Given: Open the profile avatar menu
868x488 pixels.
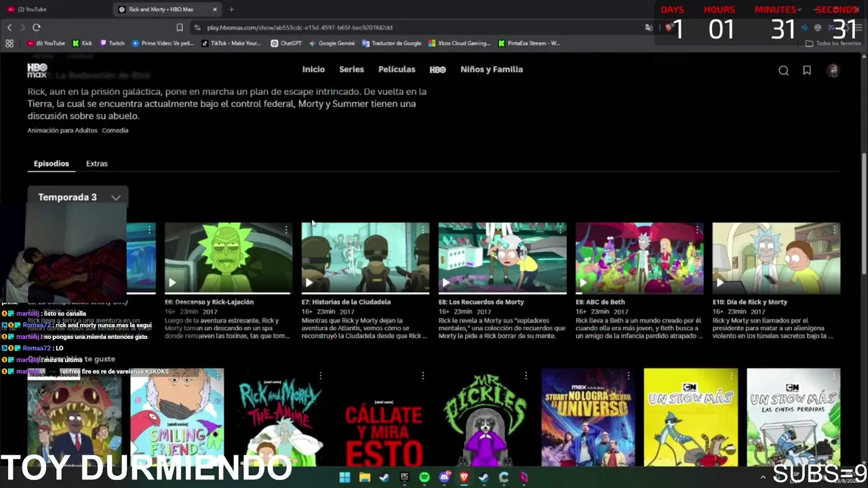Looking at the screenshot, I should pos(833,70).
